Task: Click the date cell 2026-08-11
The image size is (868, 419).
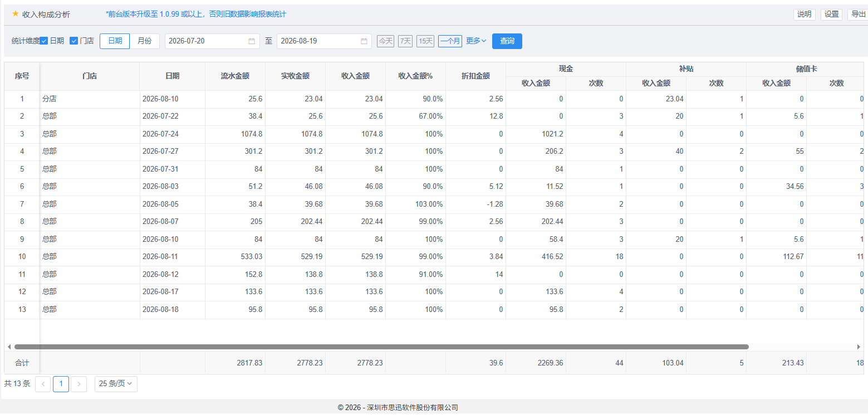Action: [x=173, y=257]
